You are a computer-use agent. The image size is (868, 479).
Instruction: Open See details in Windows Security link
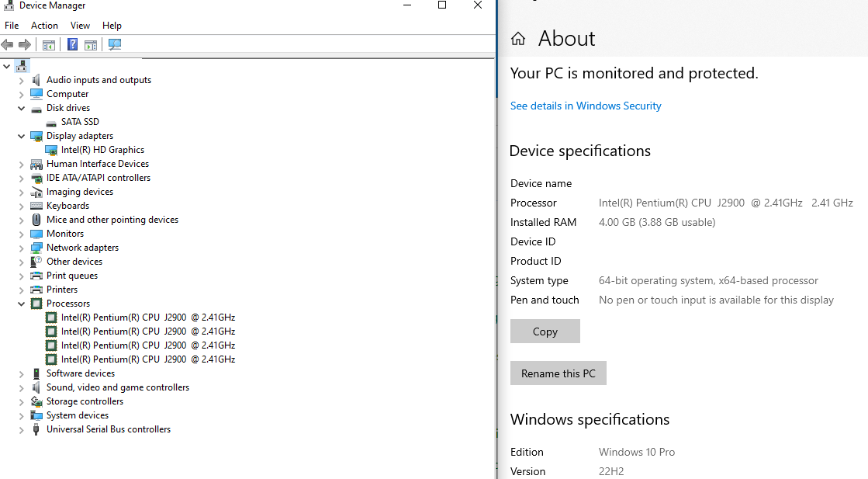tap(586, 106)
